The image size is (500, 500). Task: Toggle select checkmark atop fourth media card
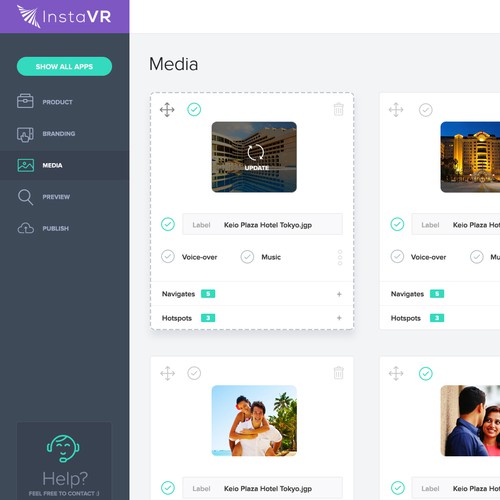426,373
